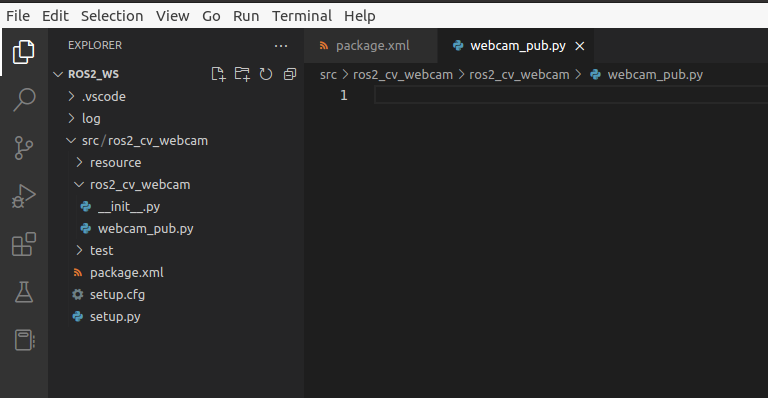Collapse the src/ros2_cv_webcam folder
Screen dimensions: 768x398
pyautogui.click(x=72, y=140)
